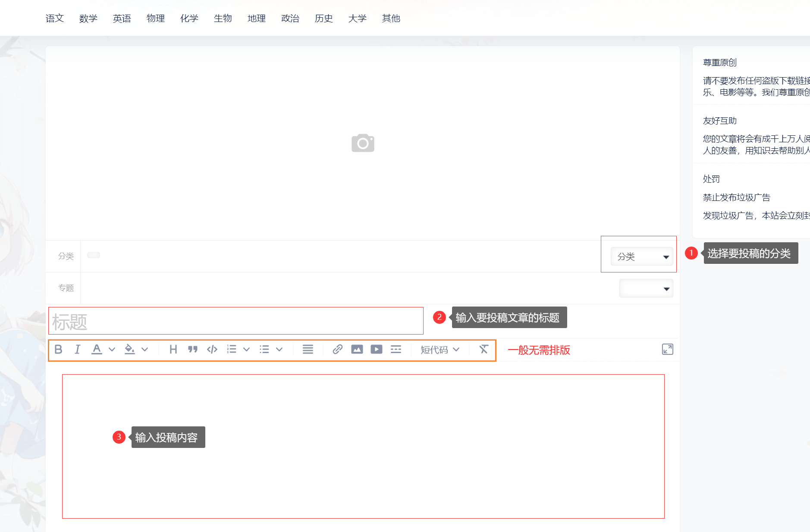The height and width of the screenshot is (532, 810).
Task: Expand the 短代码 shortcode dropdown
Action: pos(440,350)
